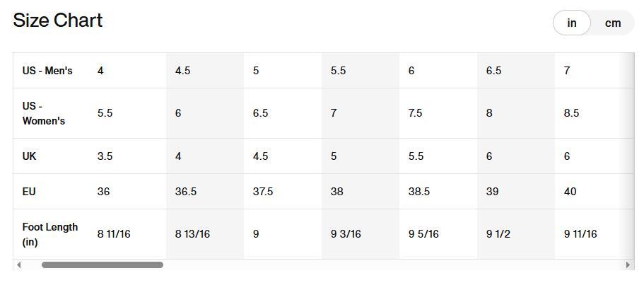Click foot length 9 1/2 cell
This screenshot has width=644, height=290.
pyautogui.click(x=498, y=234)
